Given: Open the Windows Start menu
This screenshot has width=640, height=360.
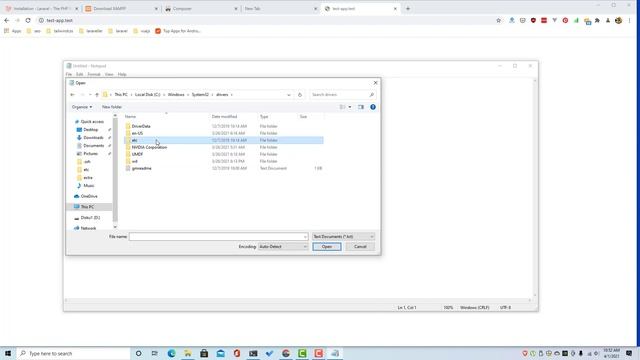Looking at the screenshot, I should click(8, 353).
